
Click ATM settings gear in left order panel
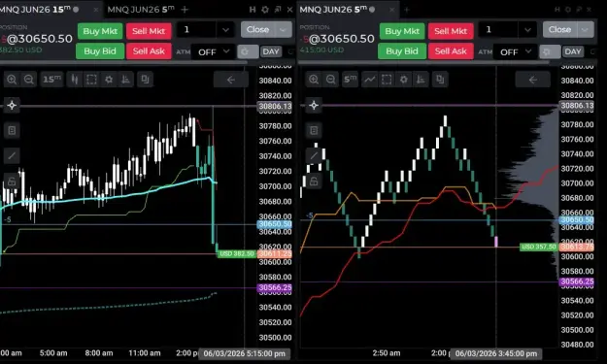(x=248, y=51)
